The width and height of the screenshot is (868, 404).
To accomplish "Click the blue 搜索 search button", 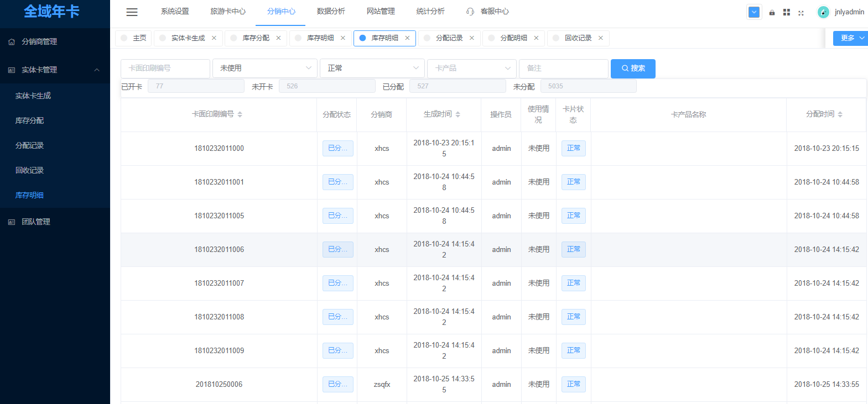I will 633,69.
